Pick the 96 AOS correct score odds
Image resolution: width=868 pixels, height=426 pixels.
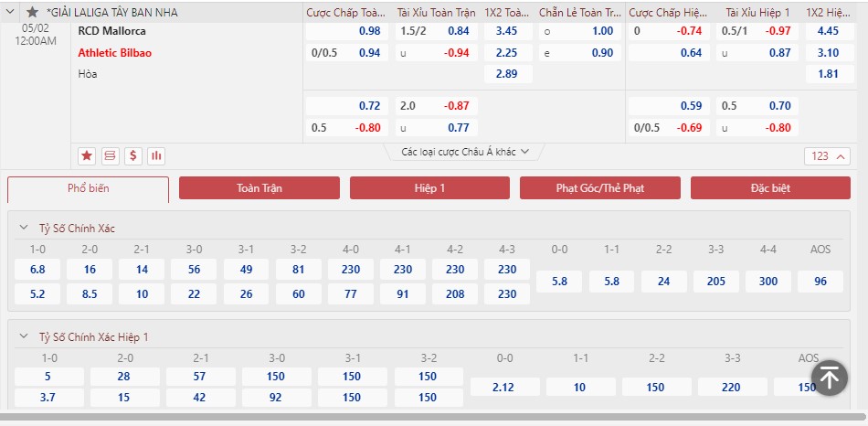coord(820,282)
